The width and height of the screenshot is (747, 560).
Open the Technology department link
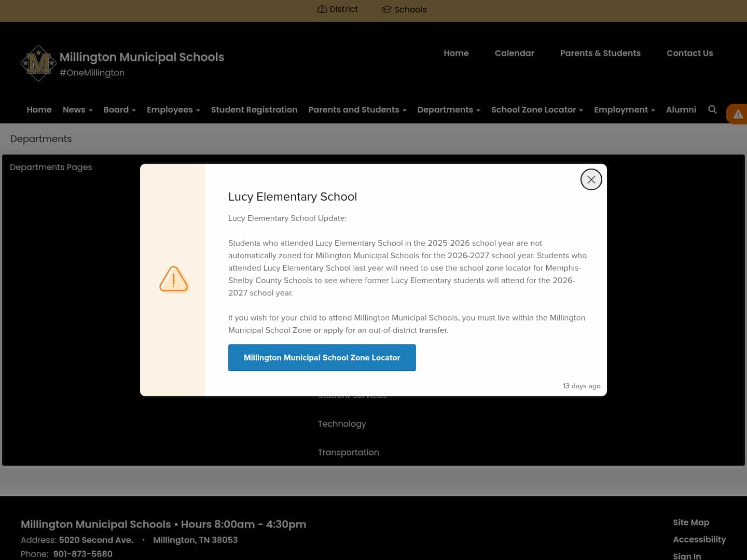(x=342, y=424)
